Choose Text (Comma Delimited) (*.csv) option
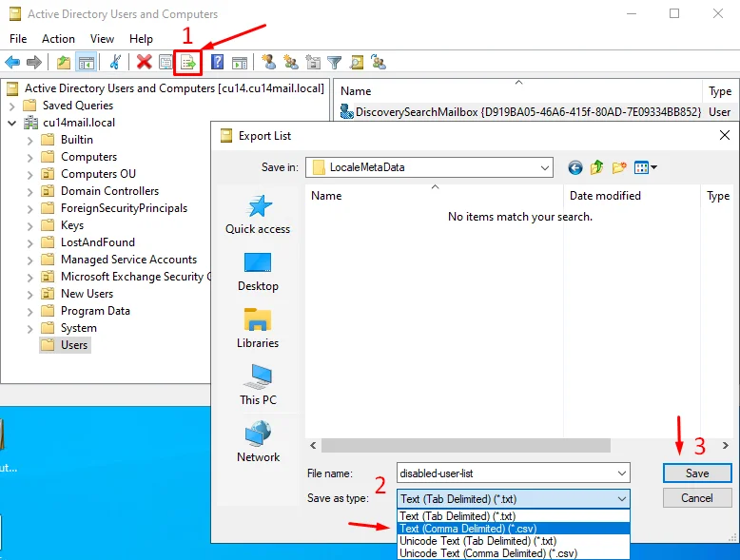Viewport: 740px width, 560px height. click(x=514, y=529)
